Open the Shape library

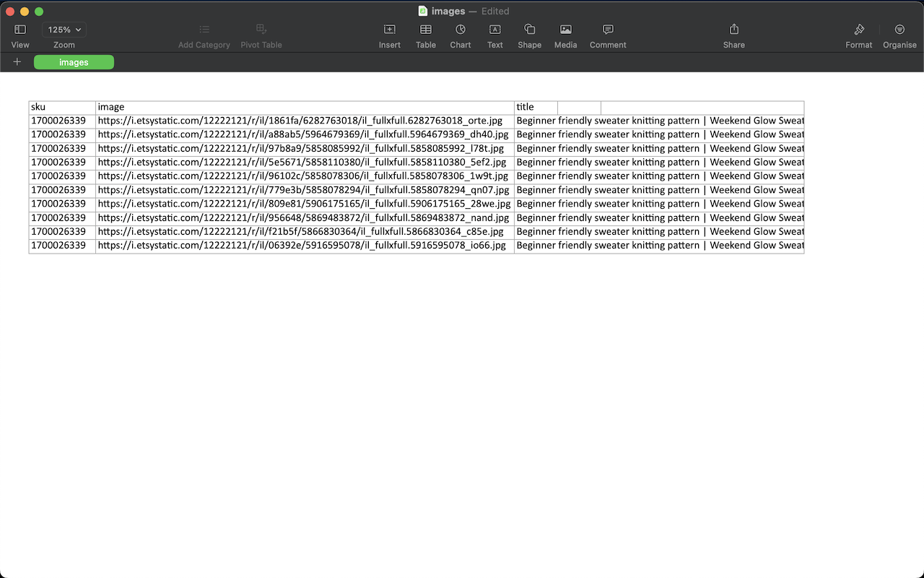pyautogui.click(x=529, y=30)
